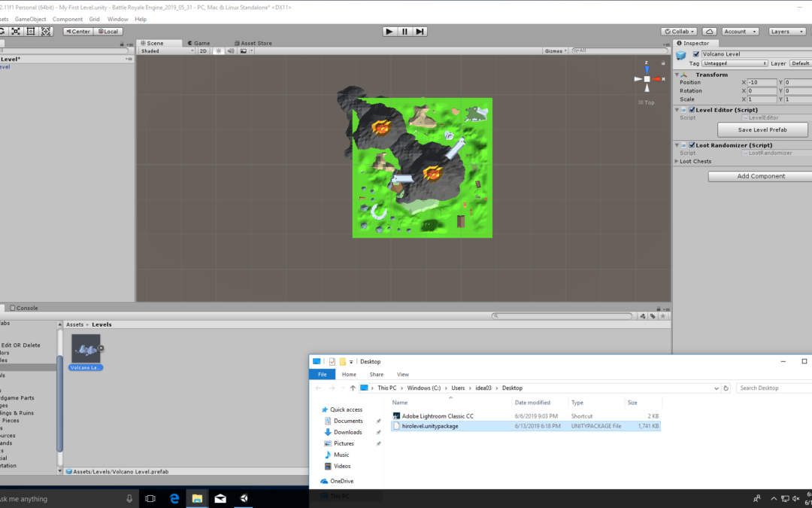812x508 pixels.
Task: Click the red X axis gizmo cone
Action: pyautogui.click(x=656, y=79)
